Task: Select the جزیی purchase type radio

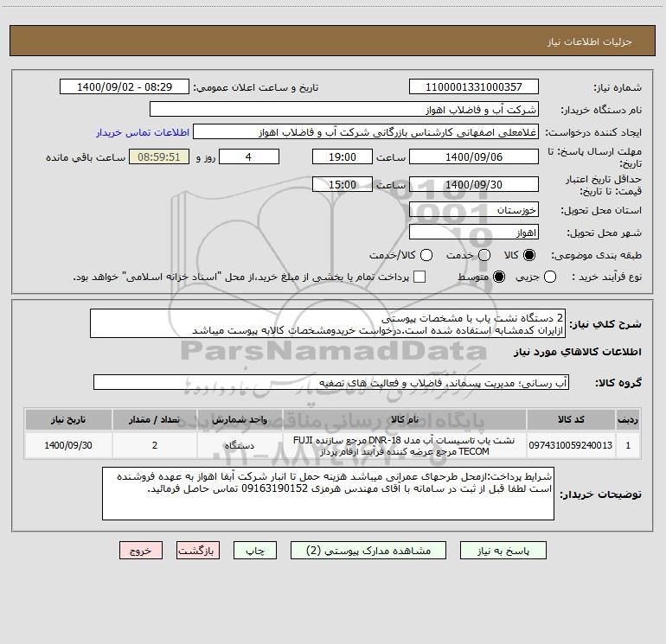Action: click(x=549, y=277)
